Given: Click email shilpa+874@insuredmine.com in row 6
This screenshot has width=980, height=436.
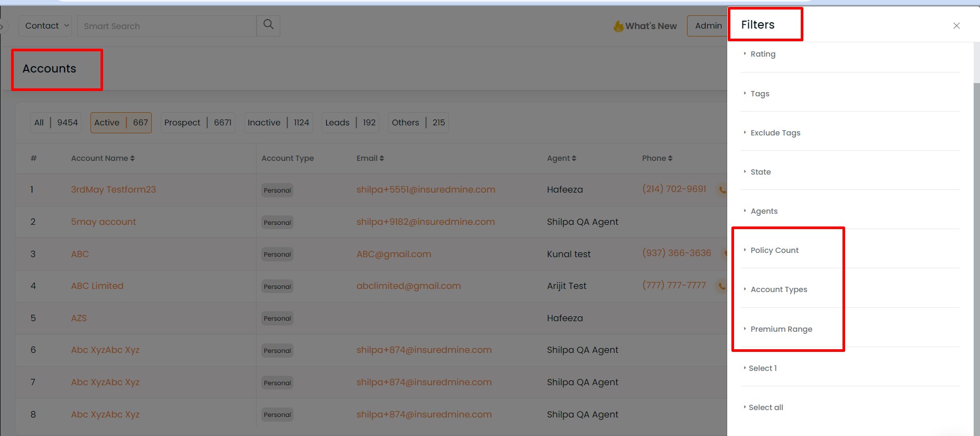Looking at the screenshot, I should [x=424, y=350].
